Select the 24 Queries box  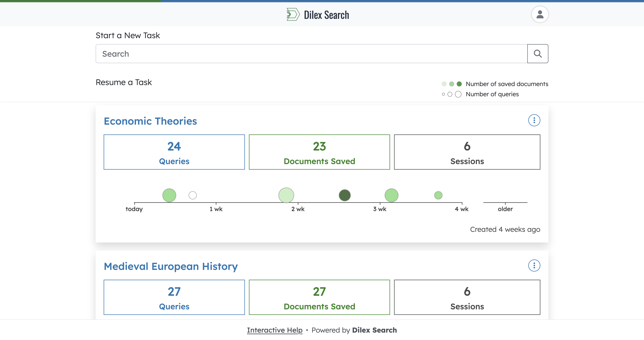(174, 152)
